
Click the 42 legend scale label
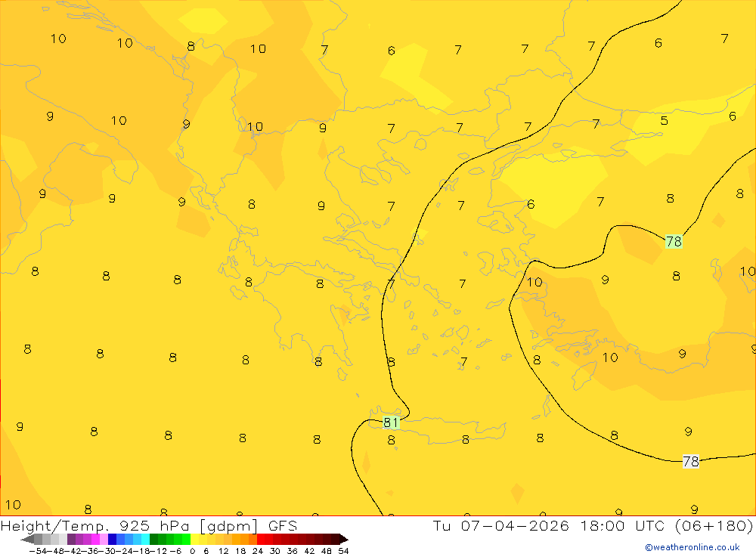[309, 551]
